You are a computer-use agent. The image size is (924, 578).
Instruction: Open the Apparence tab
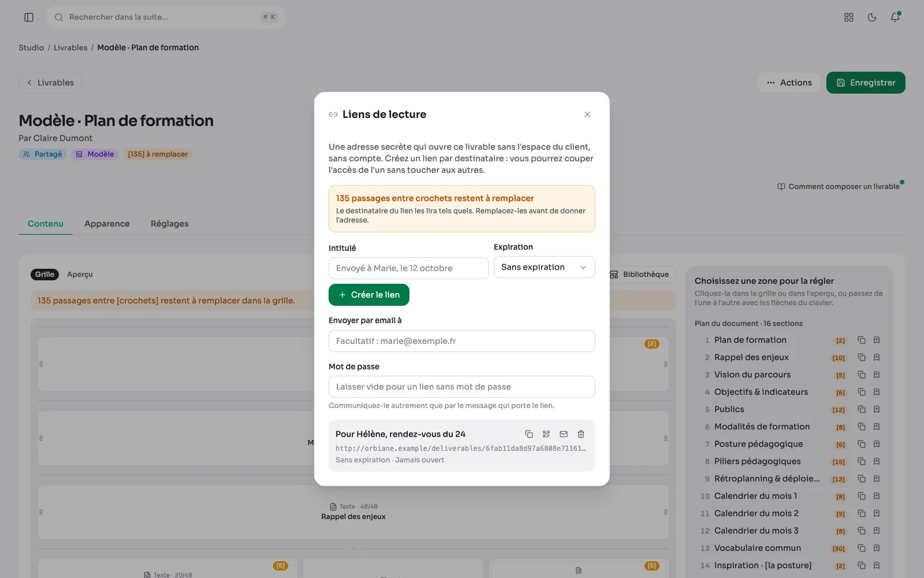107,224
